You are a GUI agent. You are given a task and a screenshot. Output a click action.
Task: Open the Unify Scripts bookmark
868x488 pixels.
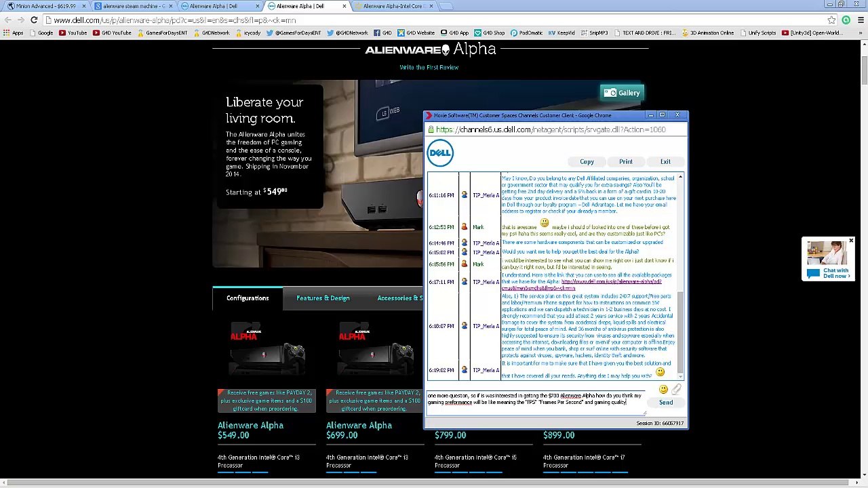pyautogui.click(x=757, y=33)
